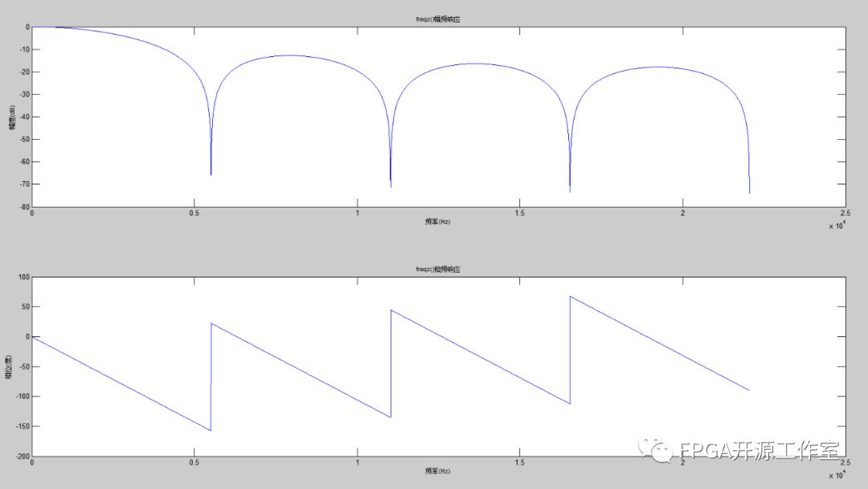Screen dimensions: 868x489
Task: Pick the right endpoint of the magnitude curve
Action: [749, 192]
